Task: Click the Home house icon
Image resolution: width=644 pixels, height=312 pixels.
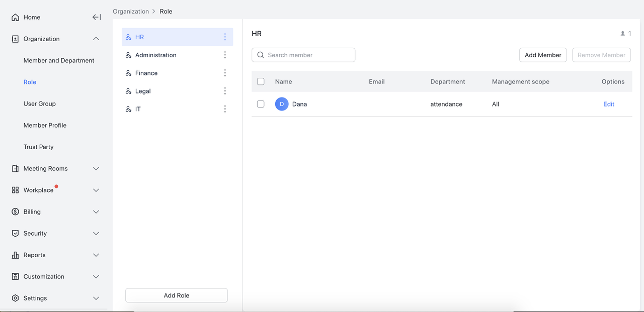Action: click(x=15, y=17)
